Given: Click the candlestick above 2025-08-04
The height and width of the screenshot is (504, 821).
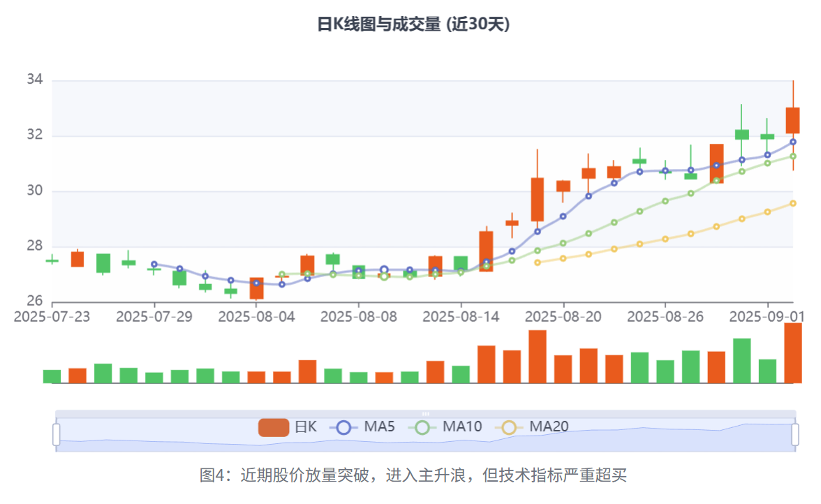Looking at the screenshot, I should 257,288.
